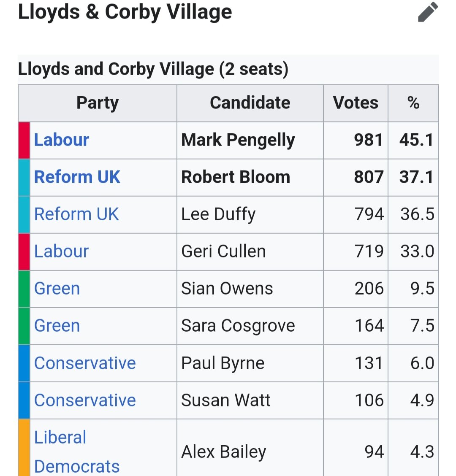This screenshot has width=456, height=476.
Task: Open Green link beside Sara Cosgrove
Action: (57, 326)
